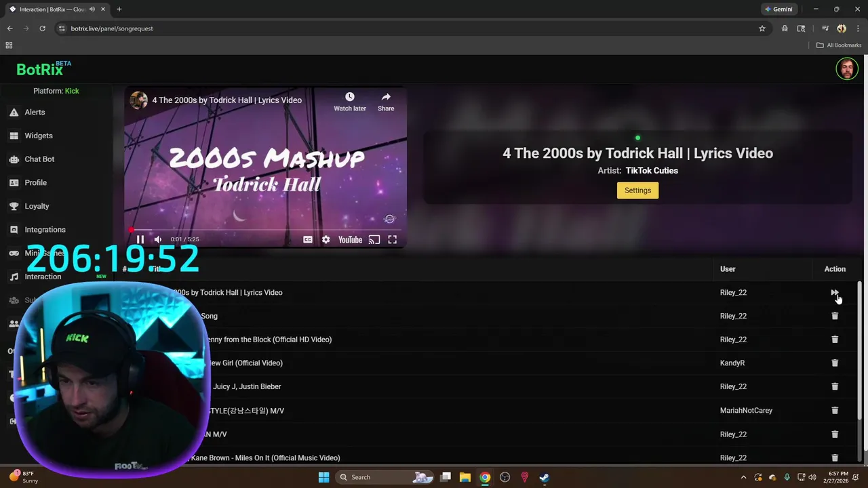Open the song request Settings button
Viewport: 868px width, 488px height.
pyautogui.click(x=637, y=190)
